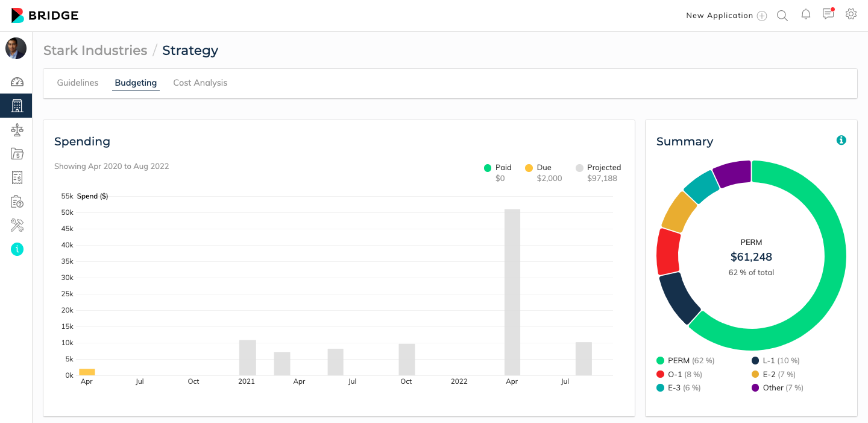Open the dashboard speedometer icon in sidebar
Screen dimensions: 868x423
pyautogui.click(x=17, y=82)
